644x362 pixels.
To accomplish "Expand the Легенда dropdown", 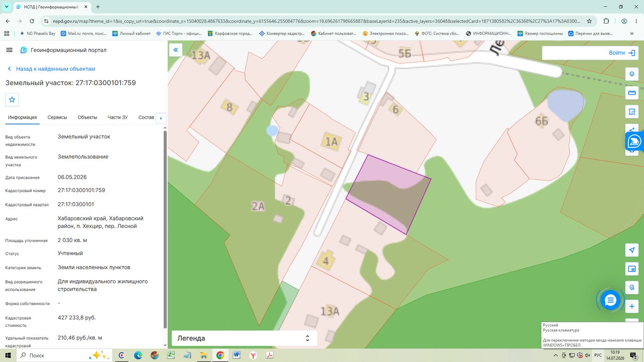I will [244, 338].
